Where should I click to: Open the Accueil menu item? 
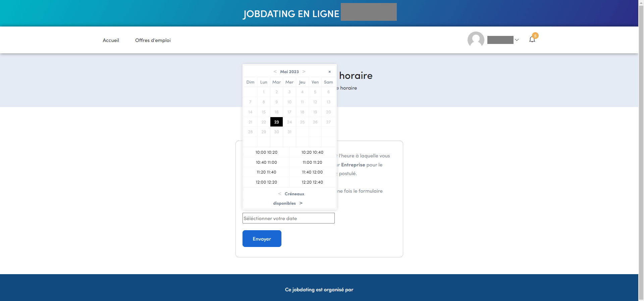tap(111, 40)
